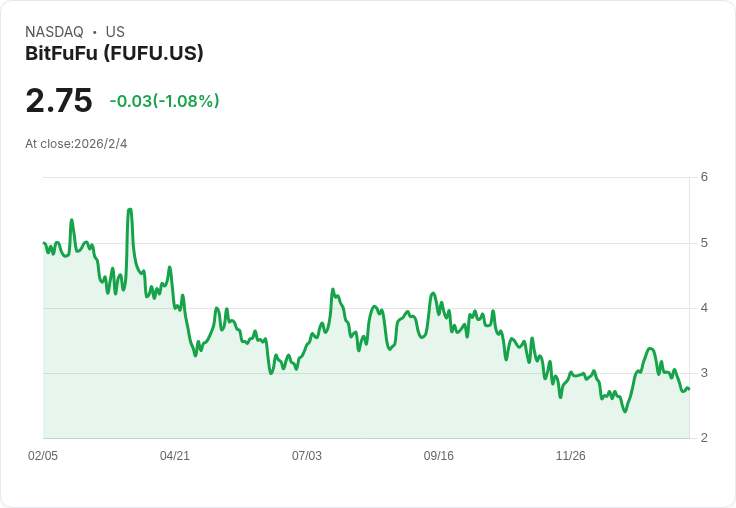The width and height of the screenshot is (736, 508).
Task: Click the NASDAQ exchange label
Action: pyautogui.click(x=54, y=32)
